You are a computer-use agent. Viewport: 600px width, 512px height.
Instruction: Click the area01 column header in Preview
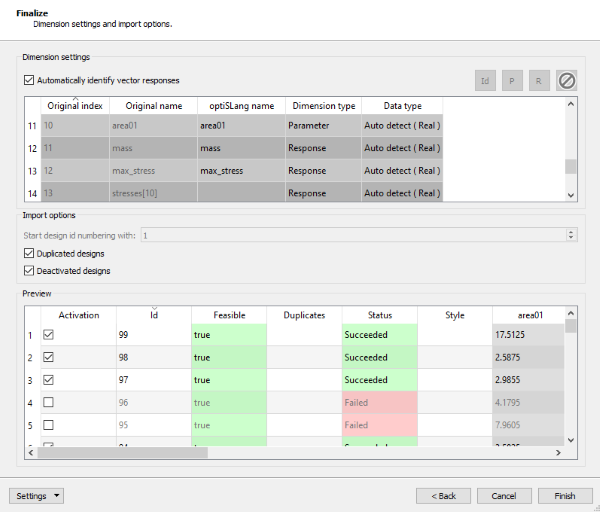click(x=530, y=315)
